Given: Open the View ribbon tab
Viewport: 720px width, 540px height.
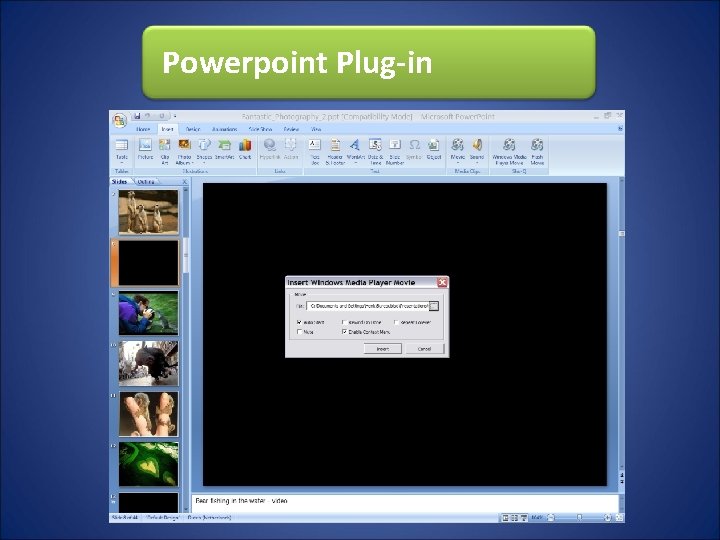Looking at the screenshot, I should 316,129.
